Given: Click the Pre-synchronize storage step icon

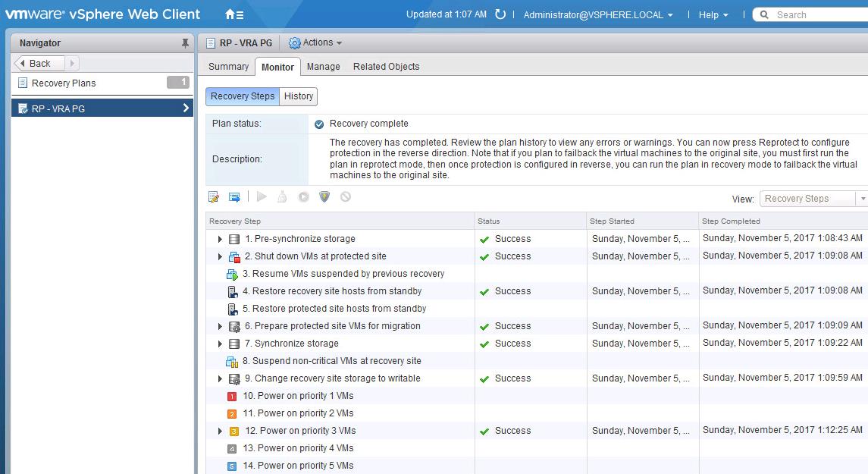Looking at the screenshot, I should tap(234, 239).
